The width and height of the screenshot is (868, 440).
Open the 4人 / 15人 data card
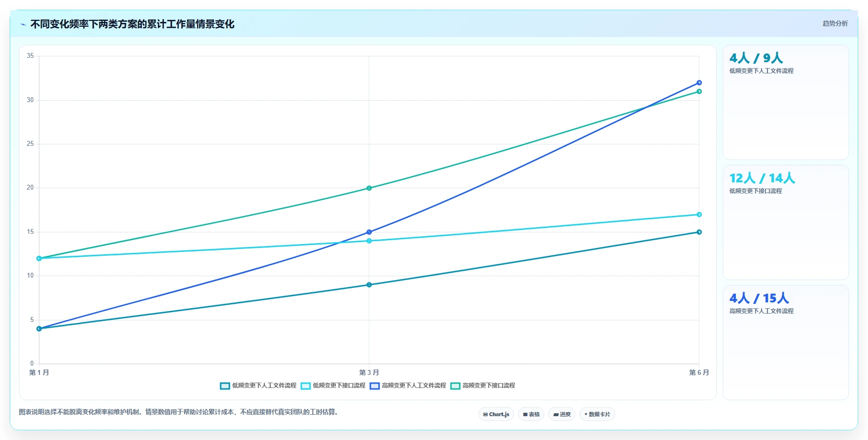tap(785, 343)
